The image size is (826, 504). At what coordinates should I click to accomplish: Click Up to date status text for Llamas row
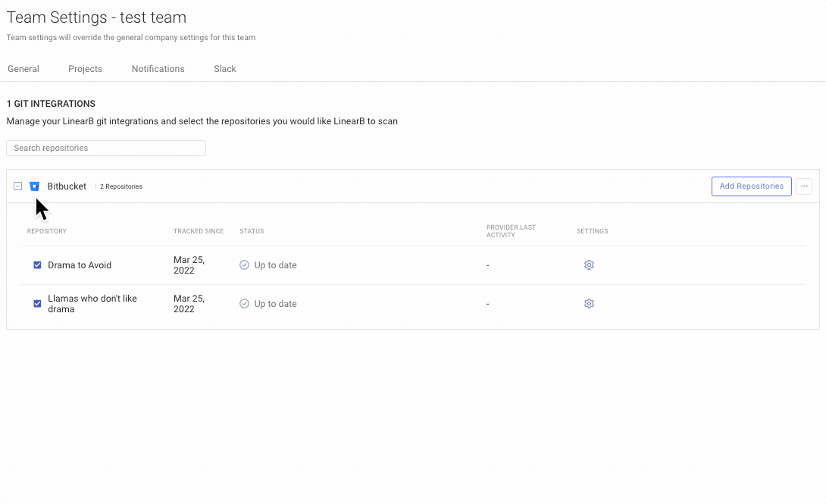pyautogui.click(x=276, y=303)
